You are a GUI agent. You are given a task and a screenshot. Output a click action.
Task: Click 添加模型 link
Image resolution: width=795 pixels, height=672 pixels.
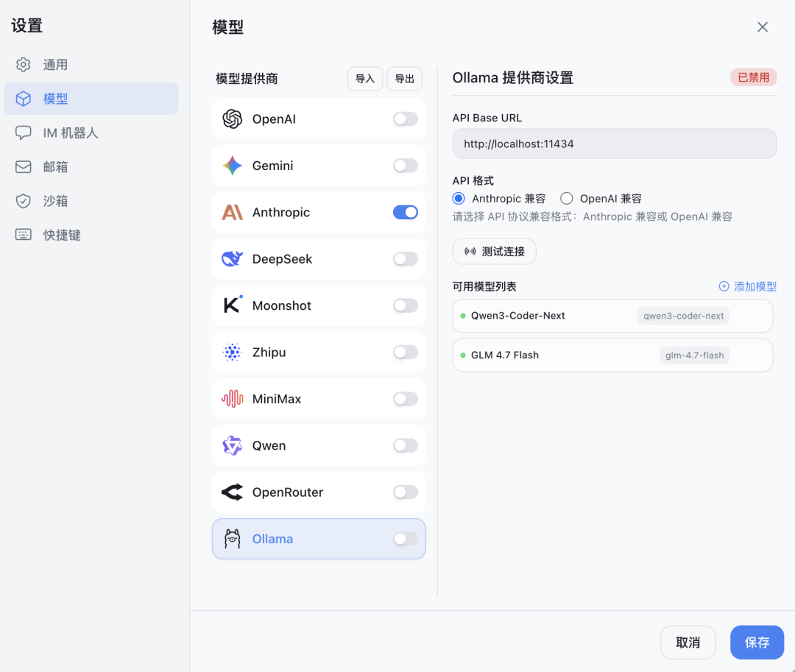pyautogui.click(x=748, y=286)
